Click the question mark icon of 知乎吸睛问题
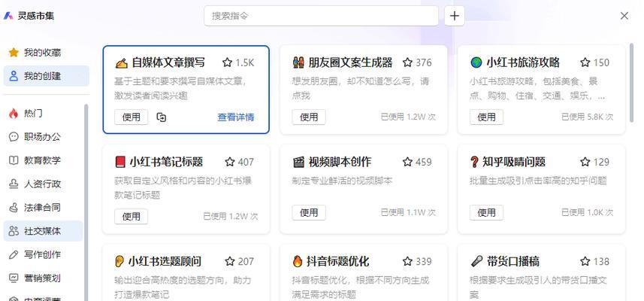 click(474, 162)
